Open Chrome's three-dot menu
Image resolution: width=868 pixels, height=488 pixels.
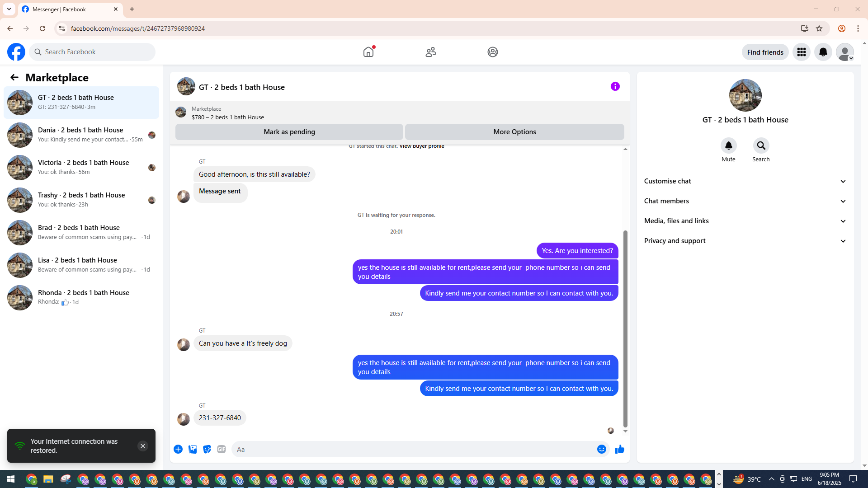[858, 28]
